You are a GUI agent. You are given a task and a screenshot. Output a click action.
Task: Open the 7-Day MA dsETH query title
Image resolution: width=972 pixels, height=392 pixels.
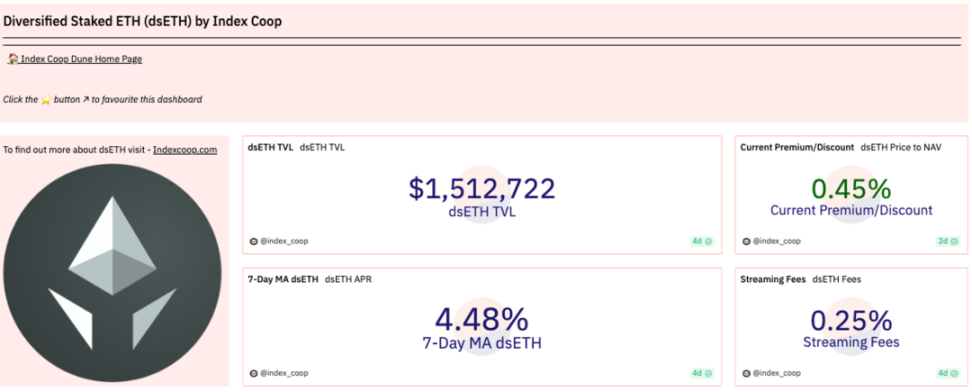tap(283, 280)
